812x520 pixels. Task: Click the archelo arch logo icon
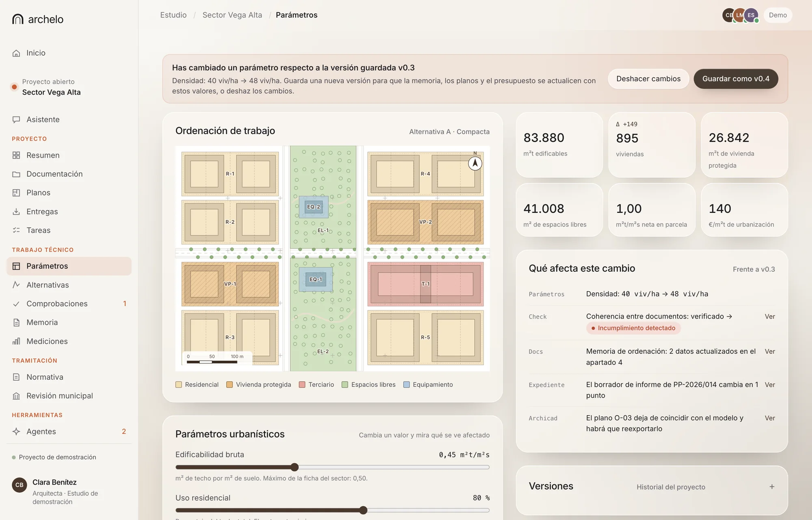(18, 19)
